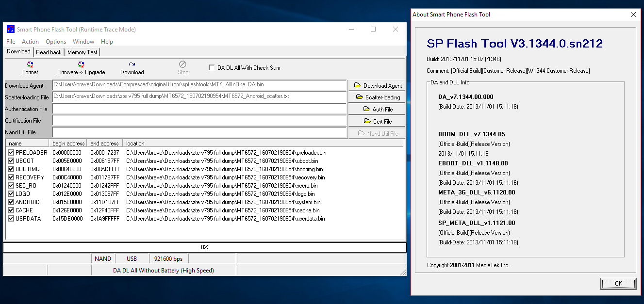
Task: Click the disabled Nand Util File button
Action: coord(377,133)
